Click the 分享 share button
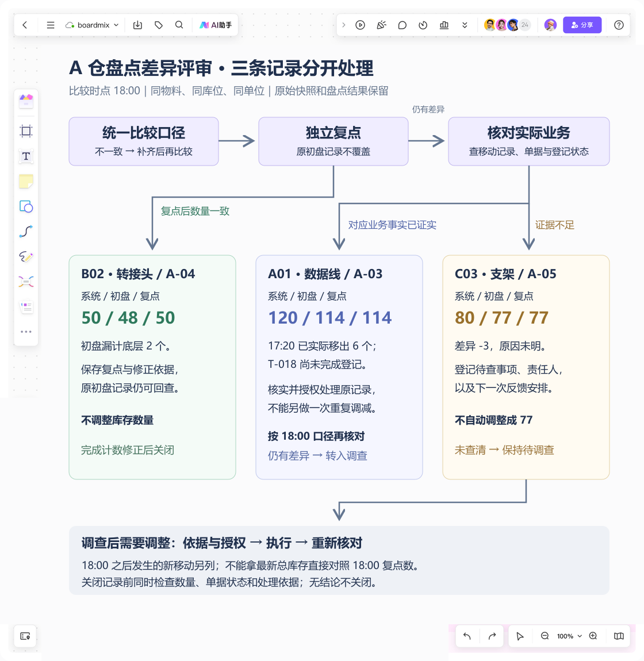Image resolution: width=644 pixels, height=661 pixels. pyautogui.click(x=582, y=25)
